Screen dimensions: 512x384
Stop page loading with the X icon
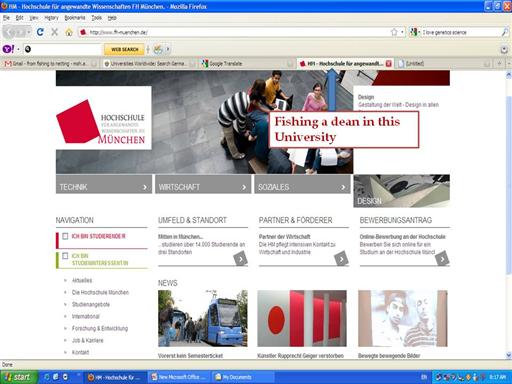coord(55,32)
